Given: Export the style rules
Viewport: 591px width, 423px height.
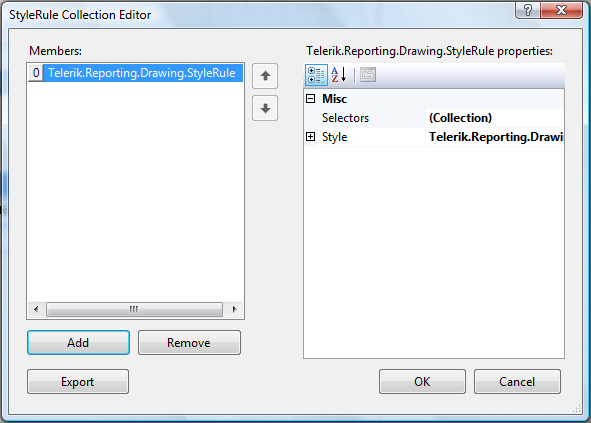Looking at the screenshot, I should tap(78, 382).
